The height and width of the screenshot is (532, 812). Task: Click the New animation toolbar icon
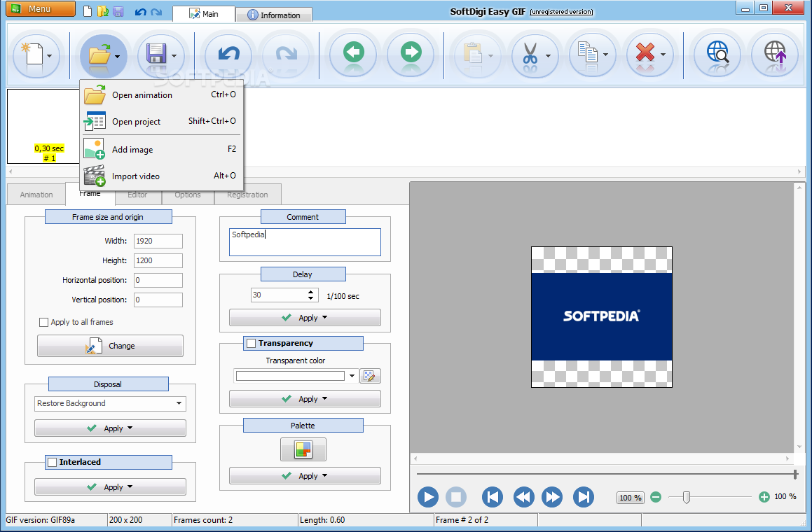[32, 54]
